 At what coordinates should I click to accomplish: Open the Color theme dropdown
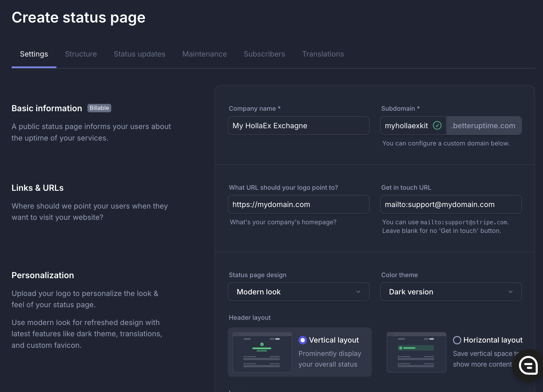click(x=445, y=292)
